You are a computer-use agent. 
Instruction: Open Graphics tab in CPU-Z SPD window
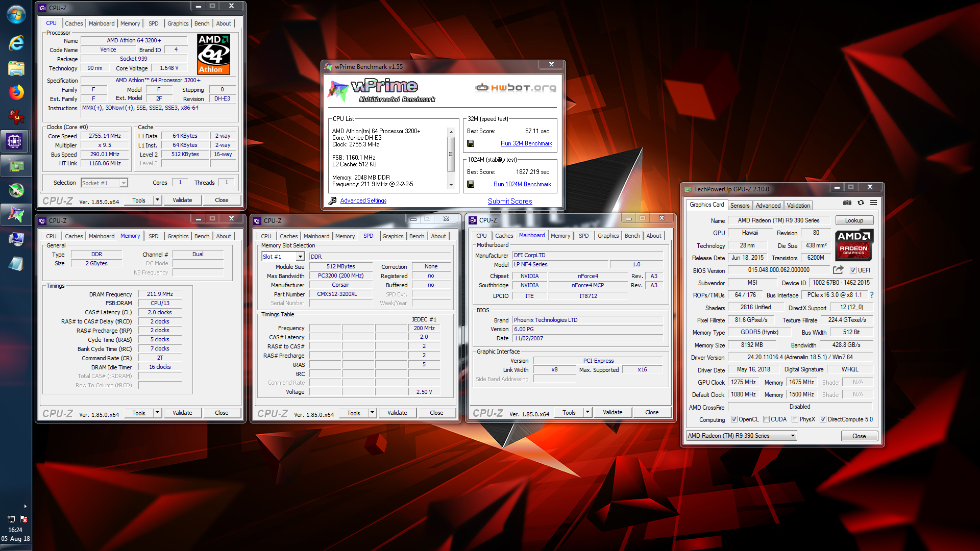pos(393,236)
